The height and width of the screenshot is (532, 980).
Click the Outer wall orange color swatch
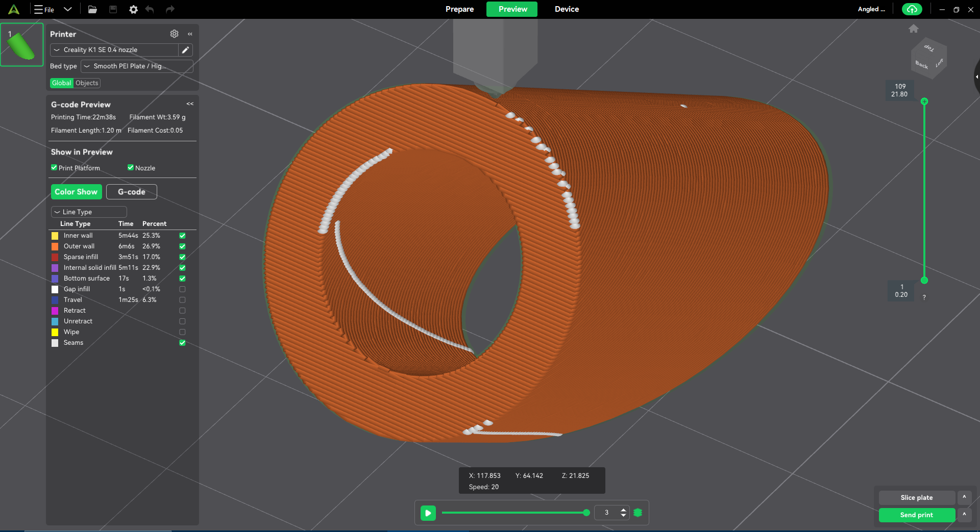[x=55, y=246]
